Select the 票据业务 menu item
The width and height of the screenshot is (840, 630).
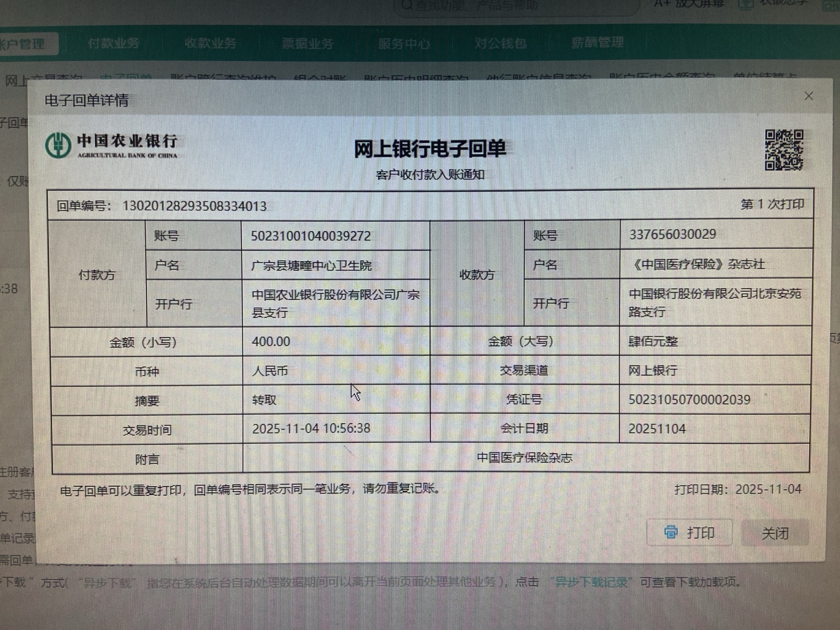coord(307,44)
